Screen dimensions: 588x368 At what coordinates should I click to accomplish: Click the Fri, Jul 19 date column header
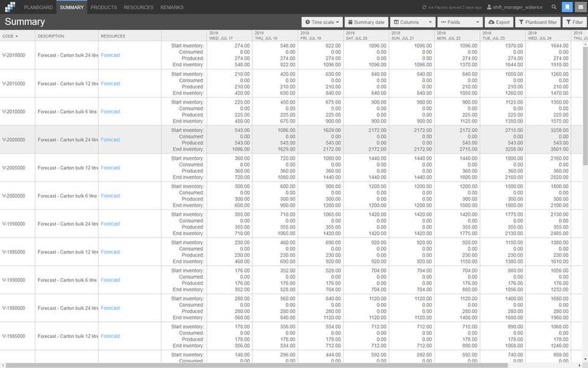click(320, 36)
